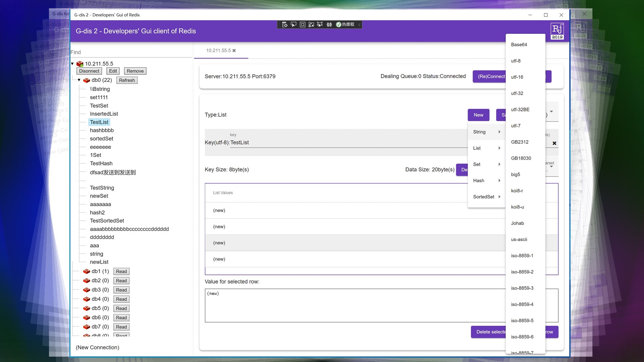Click the binding diagnostics braces icon
Viewport: 644px width, 362px height.
coord(329,24)
